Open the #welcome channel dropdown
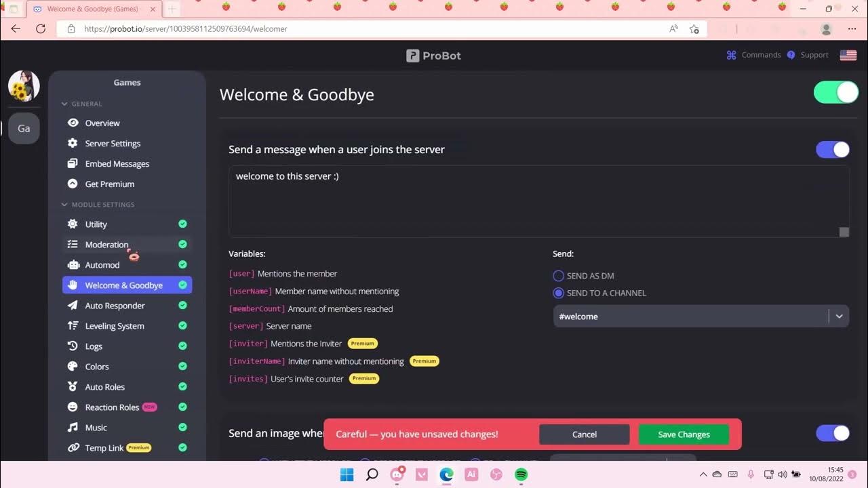The image size is (868, 488). pos(701,317)
